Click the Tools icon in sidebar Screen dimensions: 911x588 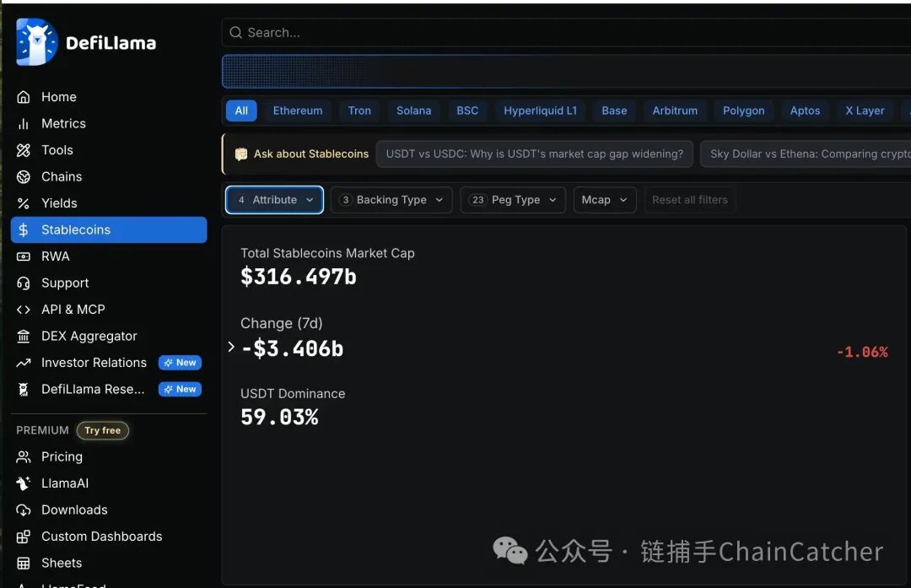point(24,150)
